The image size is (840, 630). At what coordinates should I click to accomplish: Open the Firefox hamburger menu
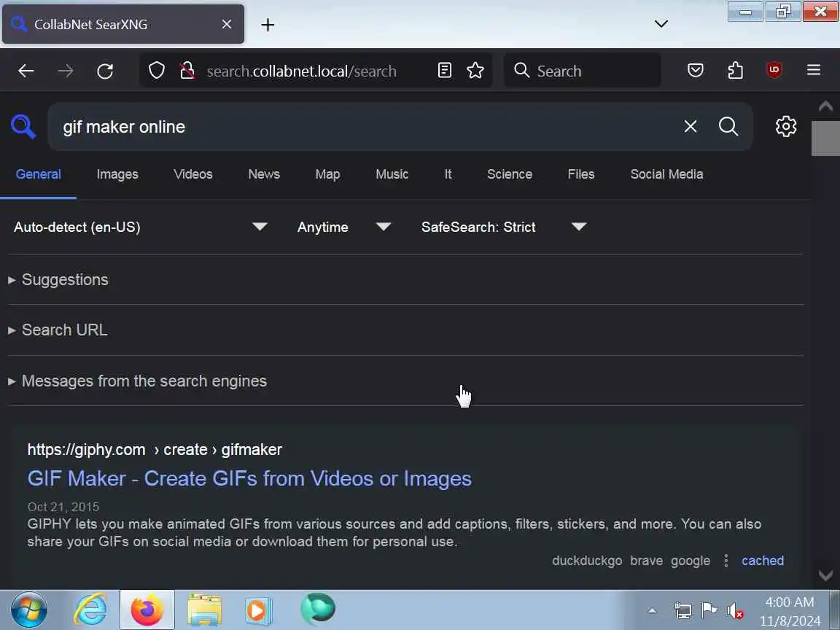(x=814, y=70)
